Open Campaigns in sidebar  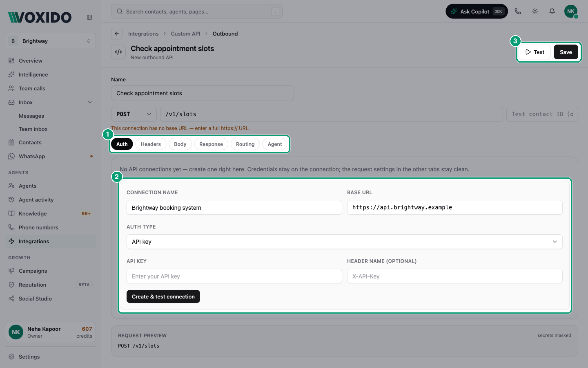(50, 271)
